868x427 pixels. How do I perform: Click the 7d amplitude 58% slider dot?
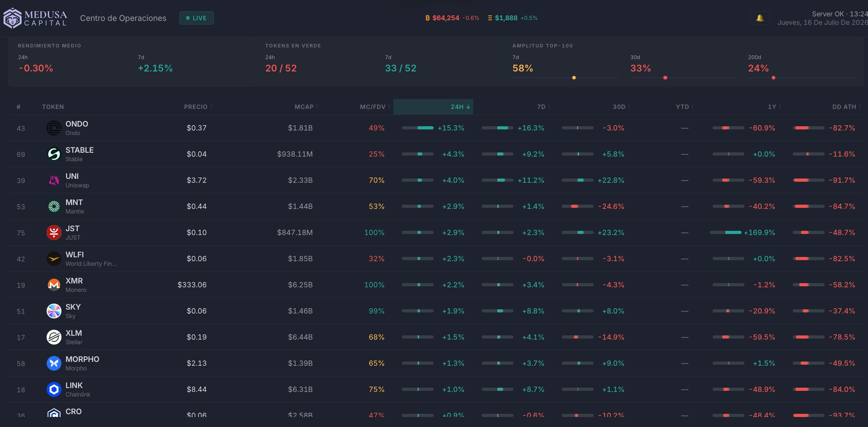574,78
